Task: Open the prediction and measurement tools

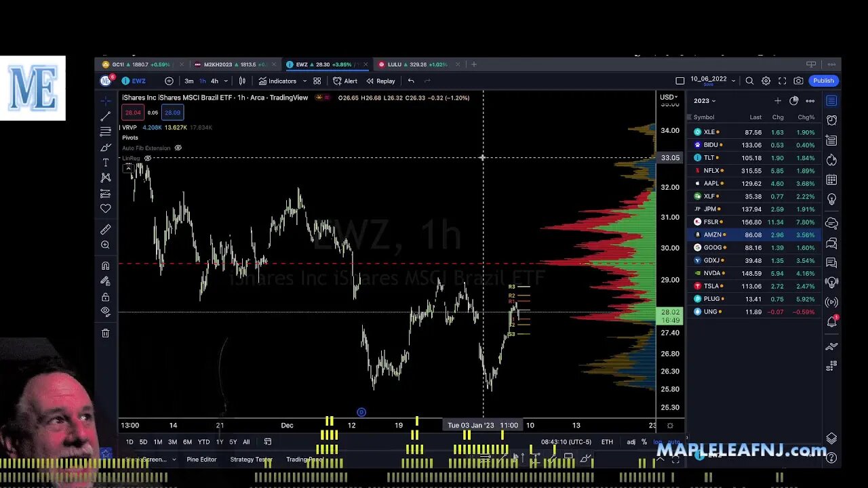Action: point(106,194)
